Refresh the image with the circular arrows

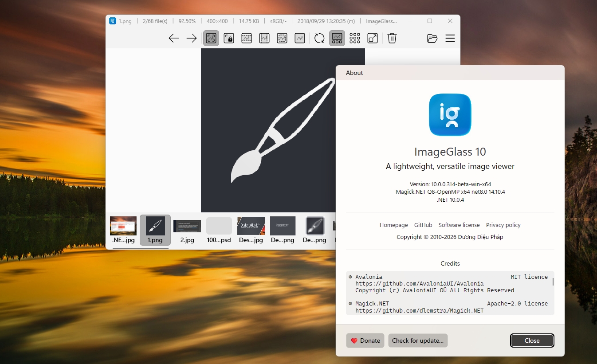(x=319, y=39)
